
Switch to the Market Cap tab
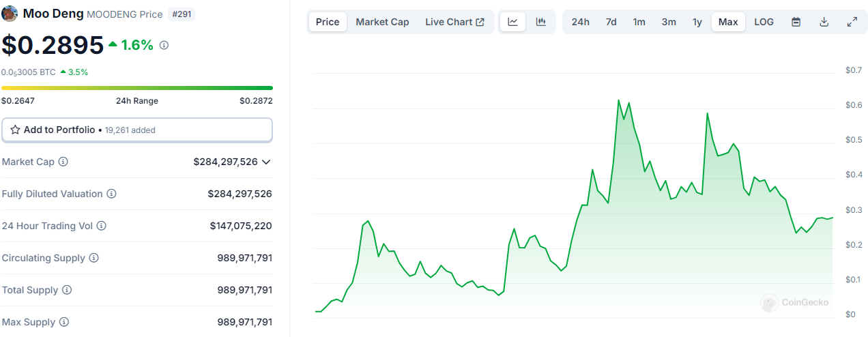point(382,22)
